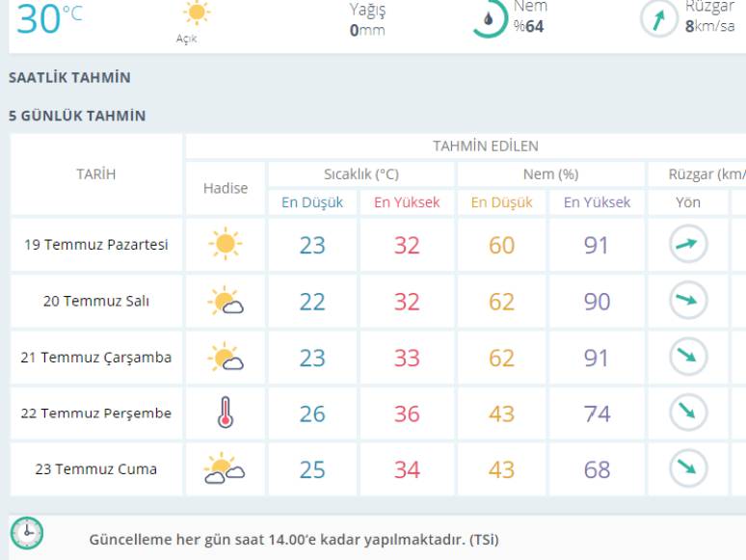Click the En Düşük temperature column header
Screen dimensions: 746x560
[312, 202]
